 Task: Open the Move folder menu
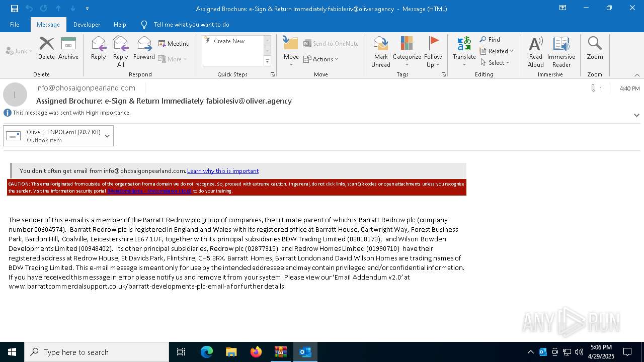291,52
